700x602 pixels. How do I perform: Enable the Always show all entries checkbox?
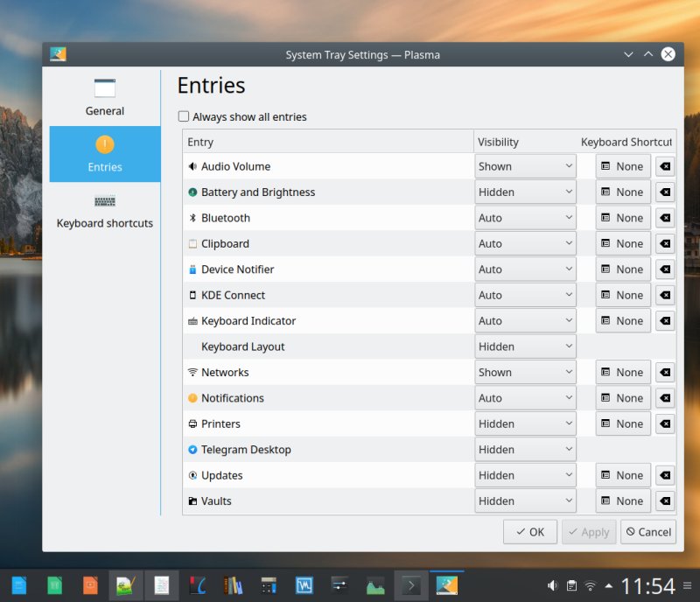point(184,116)
